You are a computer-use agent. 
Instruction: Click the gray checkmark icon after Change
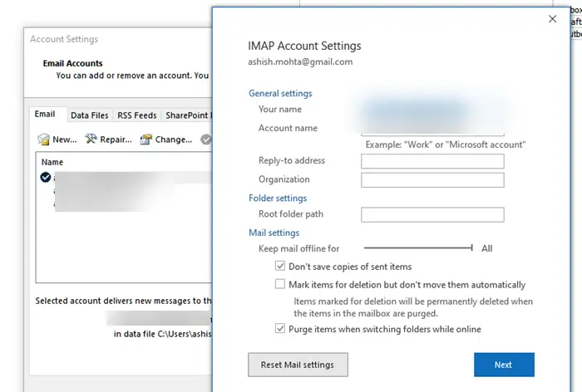pyautogui.click(x=206, y=140)
